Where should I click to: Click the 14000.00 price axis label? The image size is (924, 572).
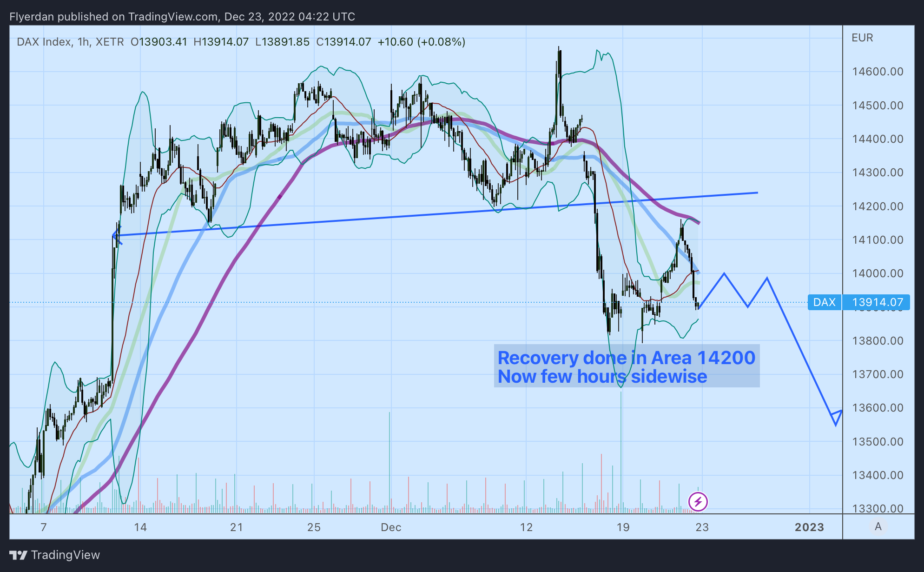pos(878,273)
